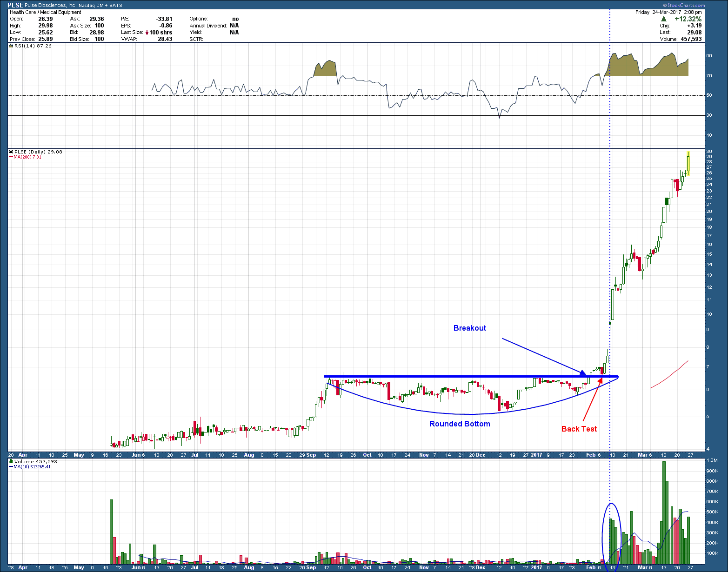The image size is (728, 572).
Task: Click the 500K label on volume scale
Action: tap(712, 512)
